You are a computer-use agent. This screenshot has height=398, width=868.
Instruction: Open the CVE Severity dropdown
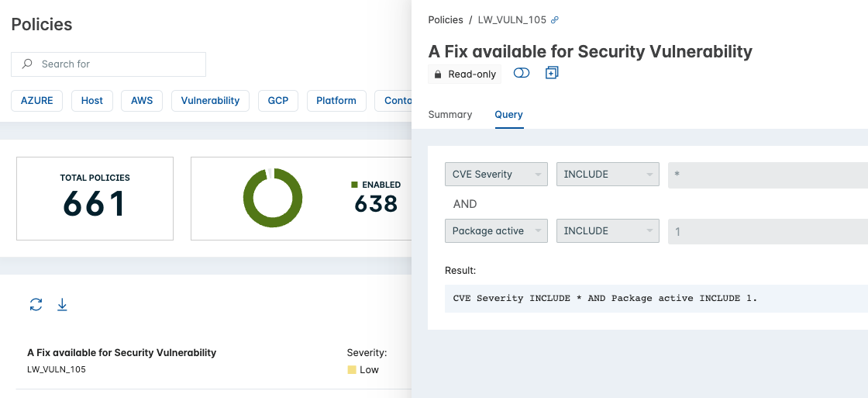point(497,174)
